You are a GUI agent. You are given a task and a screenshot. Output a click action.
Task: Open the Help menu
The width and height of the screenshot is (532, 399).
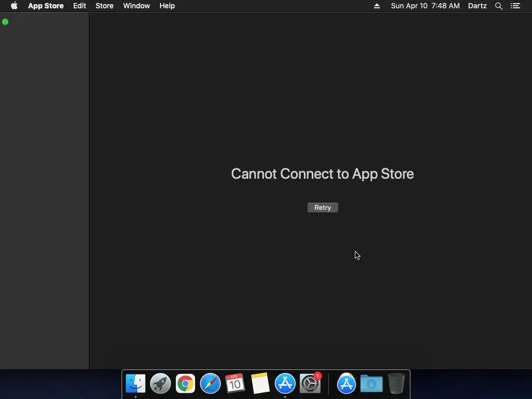pyautogui.click(x=167, y=6)
